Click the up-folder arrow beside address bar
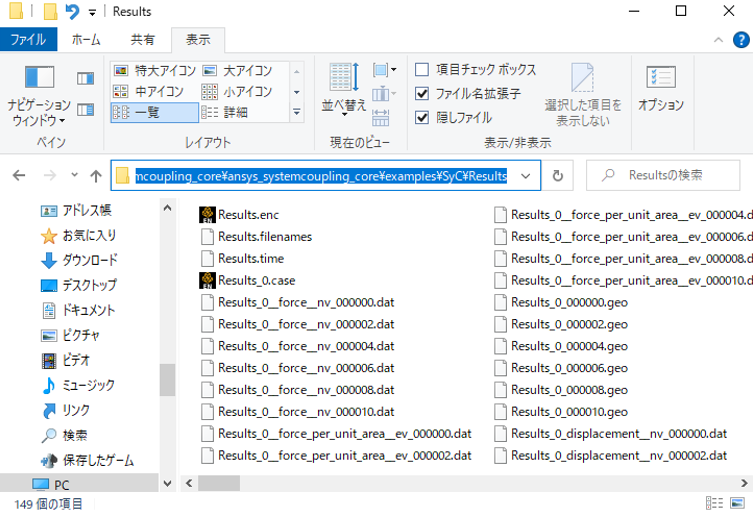Screen dimensions: 756x513 tap(96, 176)
